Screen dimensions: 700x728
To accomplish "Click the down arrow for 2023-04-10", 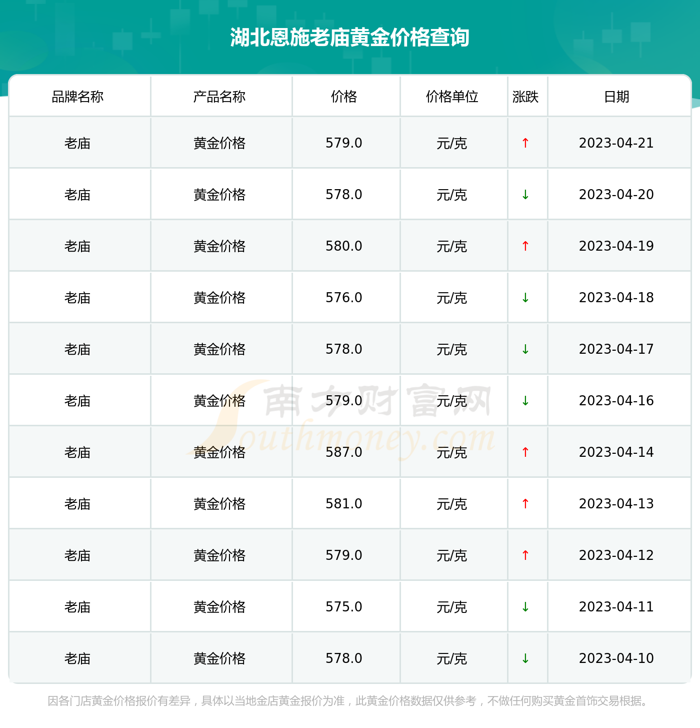I will 525,658.
